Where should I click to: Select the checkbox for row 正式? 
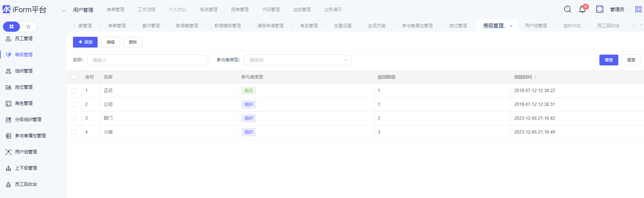pos(74,91)
